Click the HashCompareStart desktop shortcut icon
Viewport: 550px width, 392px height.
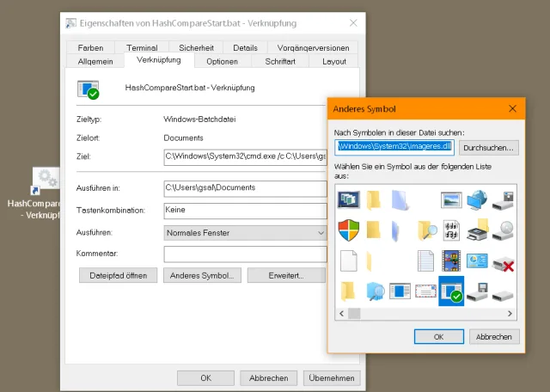[42, 181]
